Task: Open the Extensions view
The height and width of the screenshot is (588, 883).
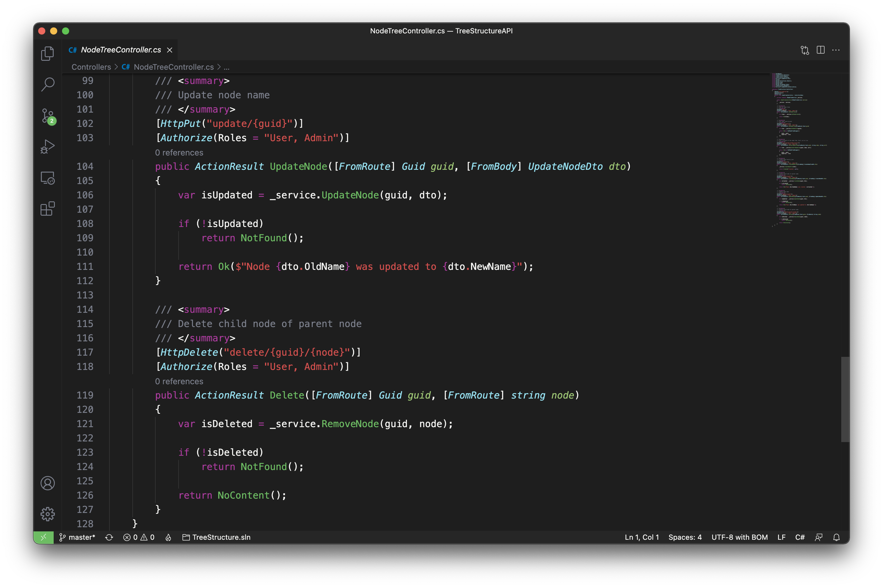Action: tap(48, 209)
